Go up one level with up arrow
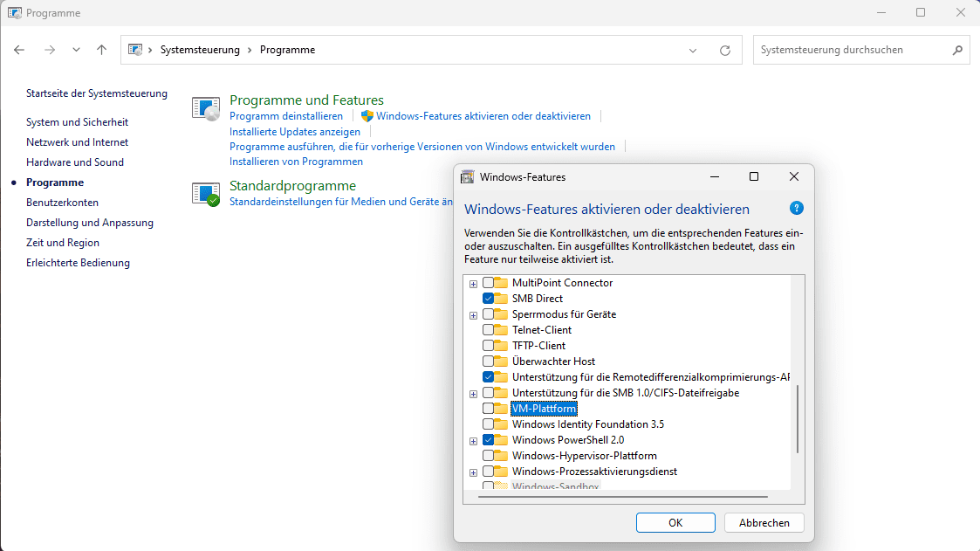 click(x=101, y=50)
